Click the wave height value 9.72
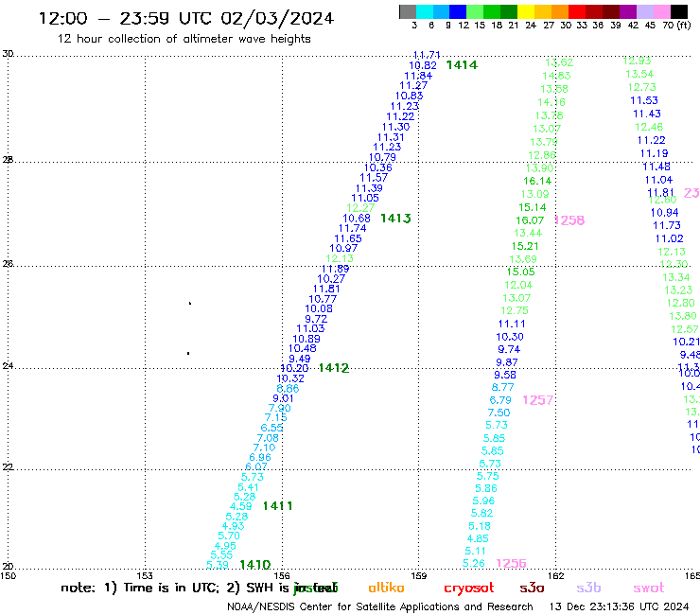The width and height of the screenshot is (700, 615). [316, 320]
